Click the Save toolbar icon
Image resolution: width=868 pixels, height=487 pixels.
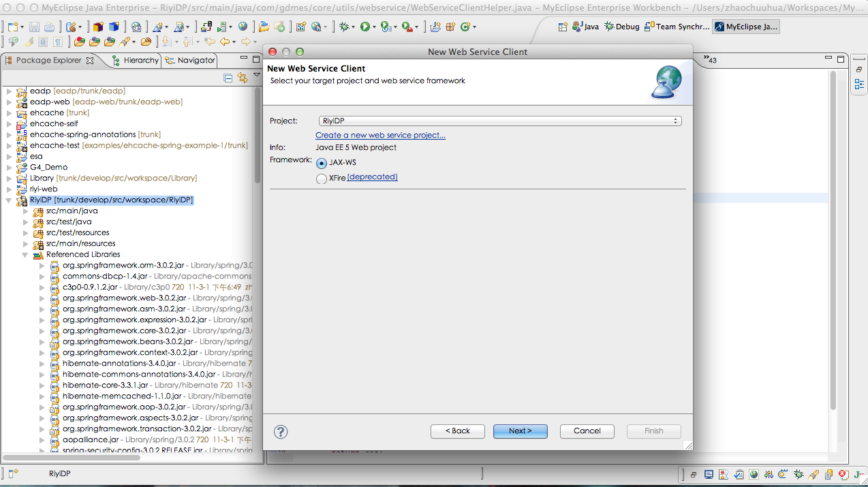click(34, 27)
